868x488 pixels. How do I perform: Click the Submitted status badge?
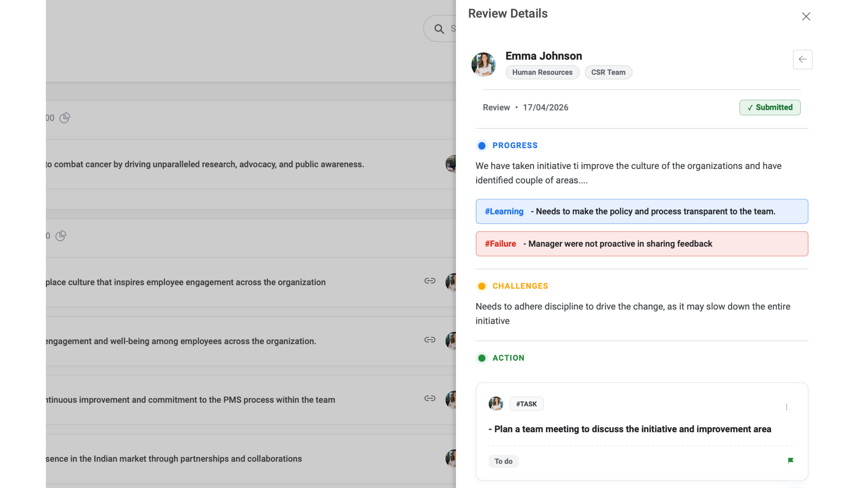[x=770, y=108]
